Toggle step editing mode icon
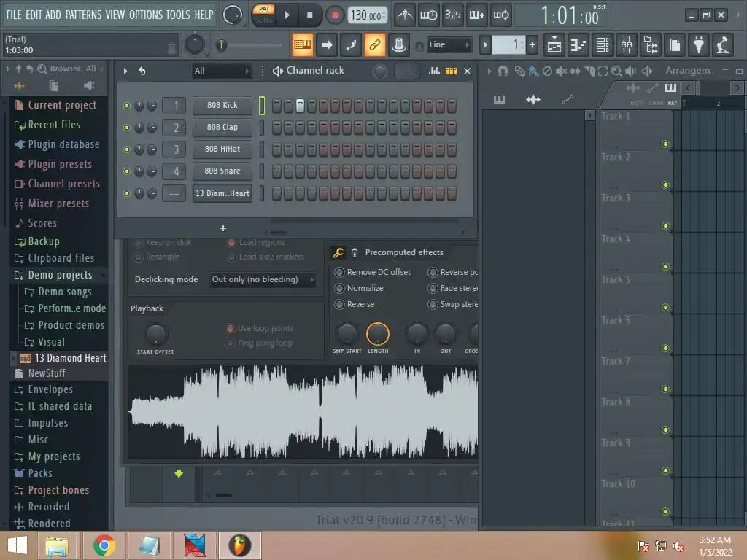Viewport: 747px width, 560px height. coord(351,44)
